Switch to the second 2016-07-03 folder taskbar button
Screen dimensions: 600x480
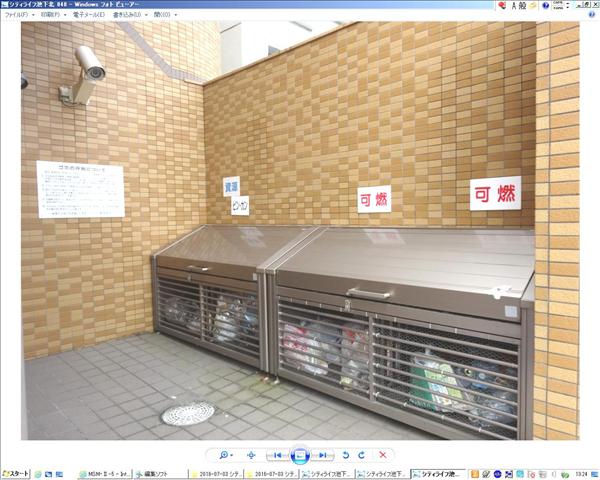272,474
